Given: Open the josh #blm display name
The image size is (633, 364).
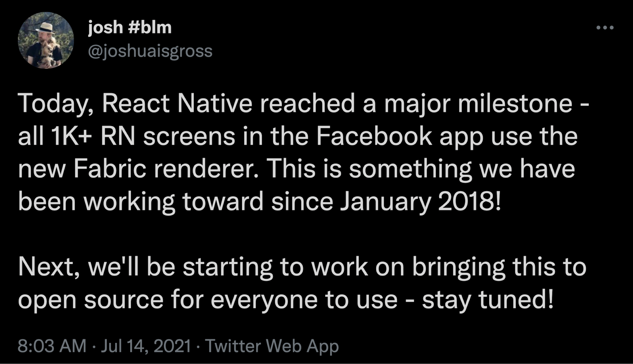Looking at the screenshot, I should click(130, 27).
